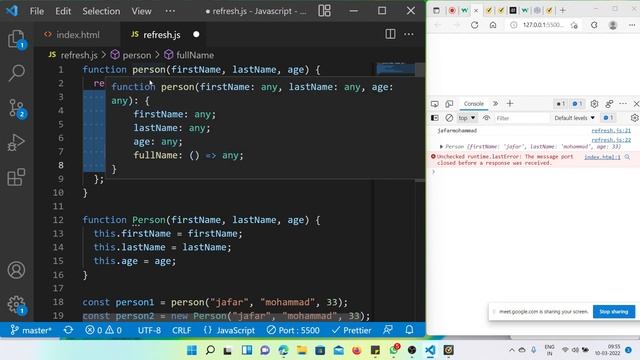The width and height of the screenshot is (640, 360).
Task: Change the UTF-8 file encoding
Action: [x=149, y=330]
